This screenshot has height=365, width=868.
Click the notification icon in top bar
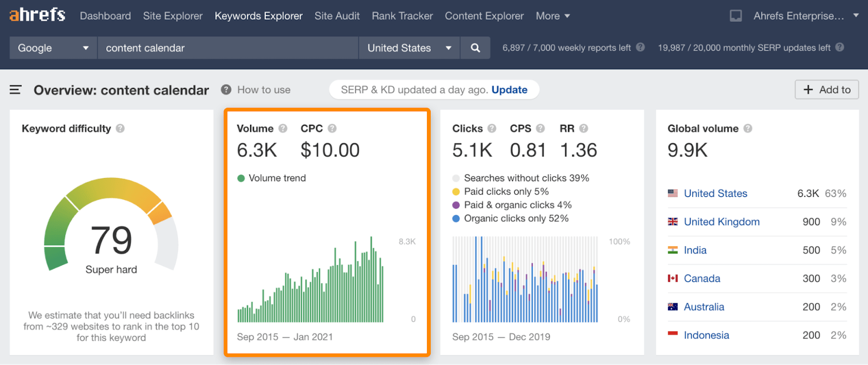click(x=736, y=16)
